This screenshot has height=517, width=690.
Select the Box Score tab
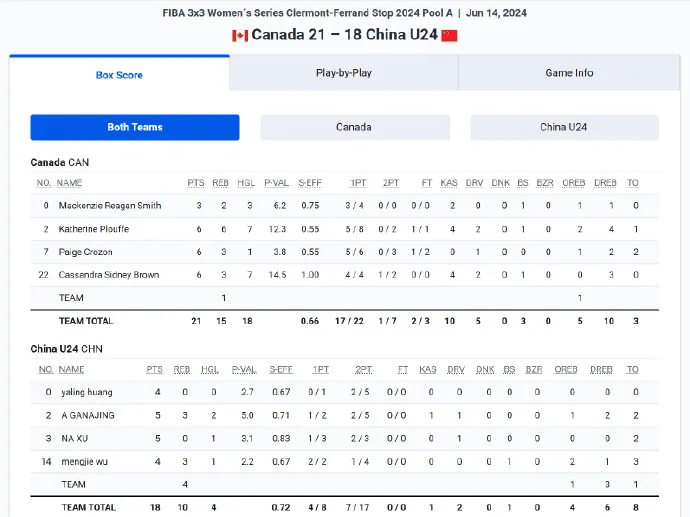coord(119,74)
